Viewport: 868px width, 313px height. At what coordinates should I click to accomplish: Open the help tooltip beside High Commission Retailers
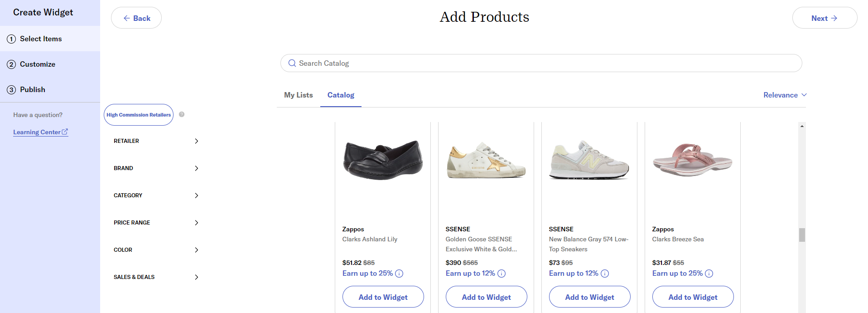click(x=181, y=114)
